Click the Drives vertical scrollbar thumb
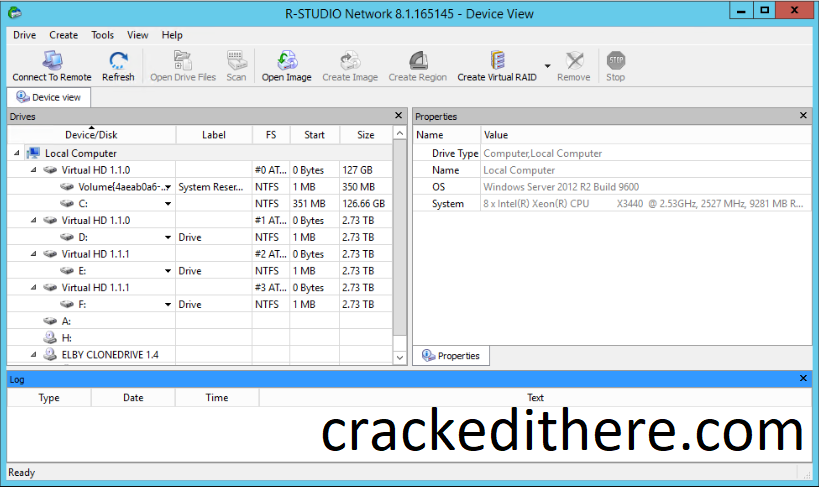 pyautogui.click(x=400, y=238)
